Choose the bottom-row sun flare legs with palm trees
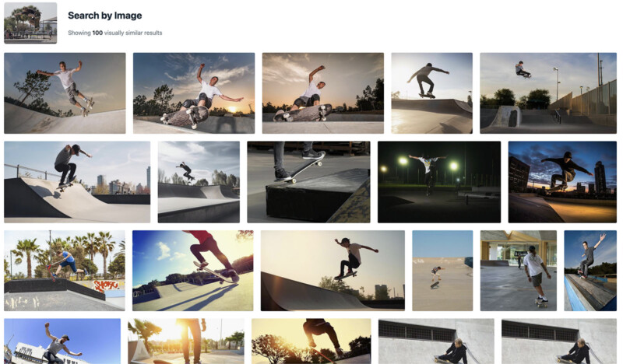Image resolution: width=623 pixels, height=364 pixels. (186, 341)
